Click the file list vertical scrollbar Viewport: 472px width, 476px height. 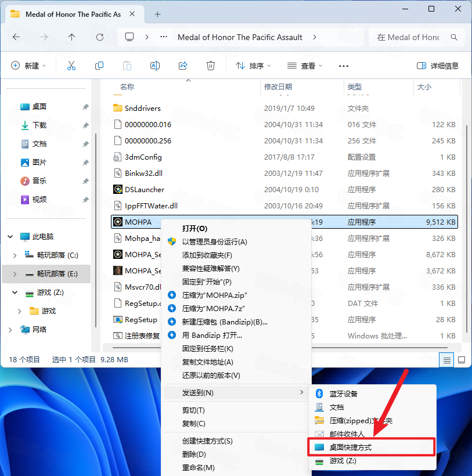pyautogui.click(x=467, y=228)
